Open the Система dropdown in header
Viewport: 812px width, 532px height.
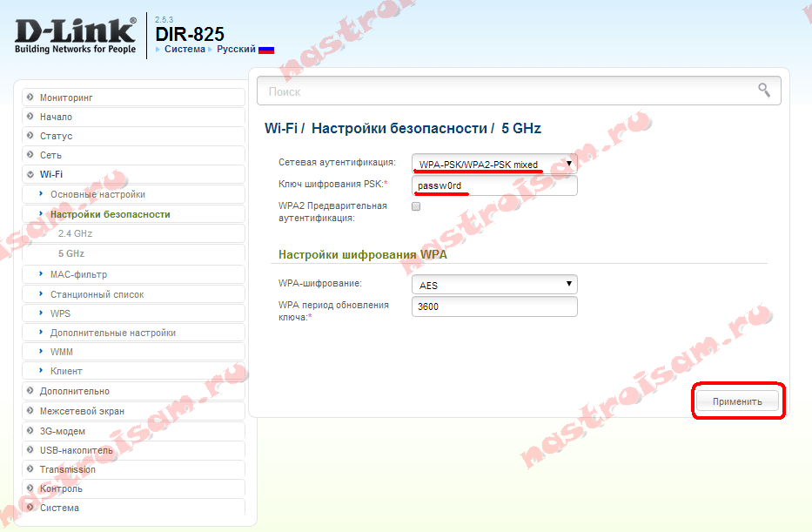point(184,50)
